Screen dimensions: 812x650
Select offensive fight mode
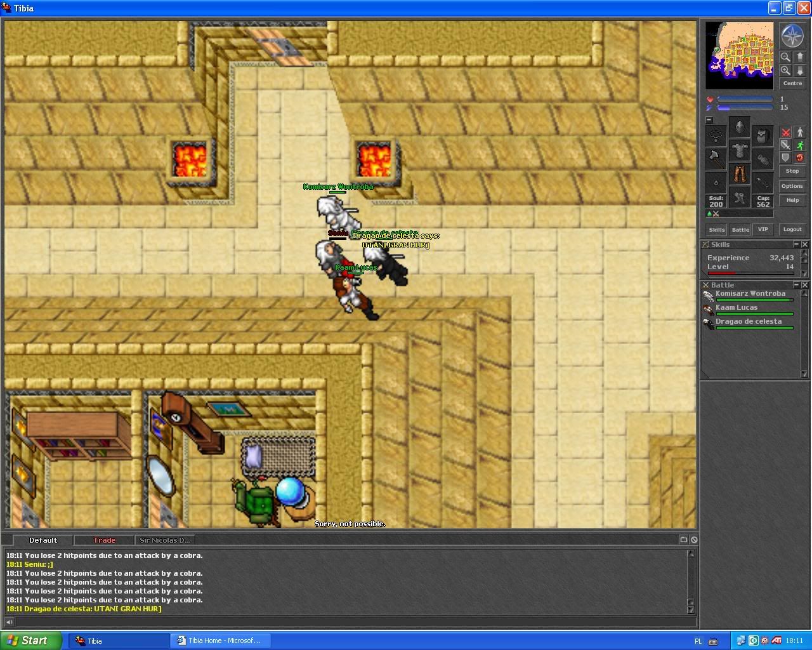tap(785, 133)
